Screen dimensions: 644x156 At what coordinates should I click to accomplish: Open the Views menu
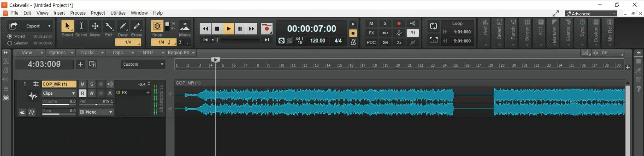42,13
